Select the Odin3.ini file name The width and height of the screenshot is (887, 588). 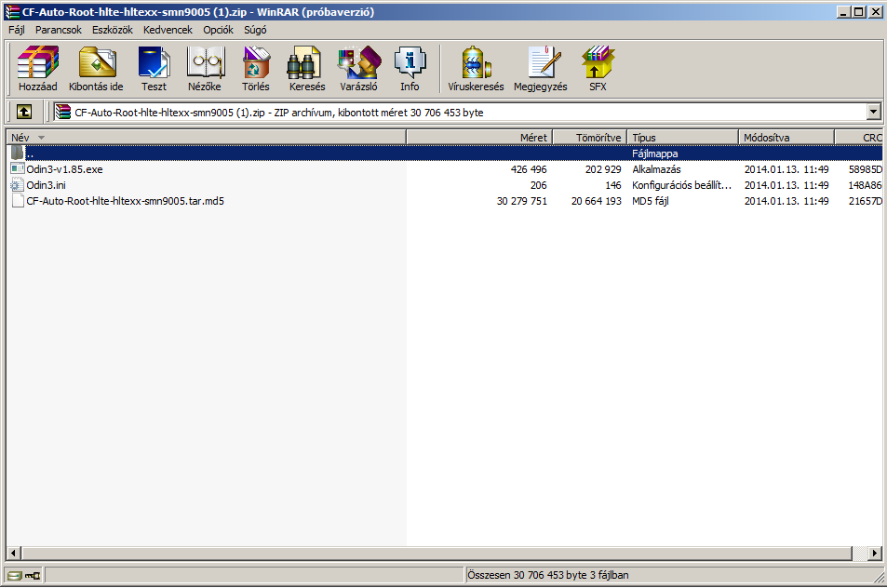[46, 185]
